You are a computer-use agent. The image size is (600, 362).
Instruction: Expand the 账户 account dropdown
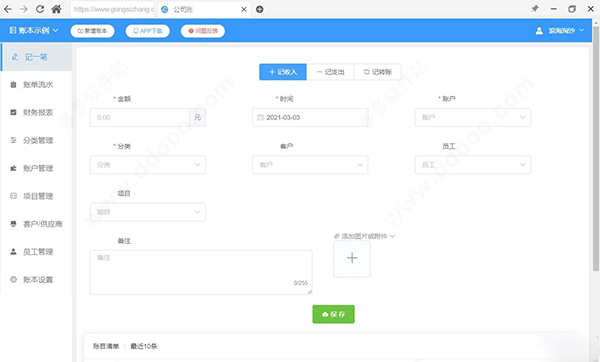click(x=473, y=117)
